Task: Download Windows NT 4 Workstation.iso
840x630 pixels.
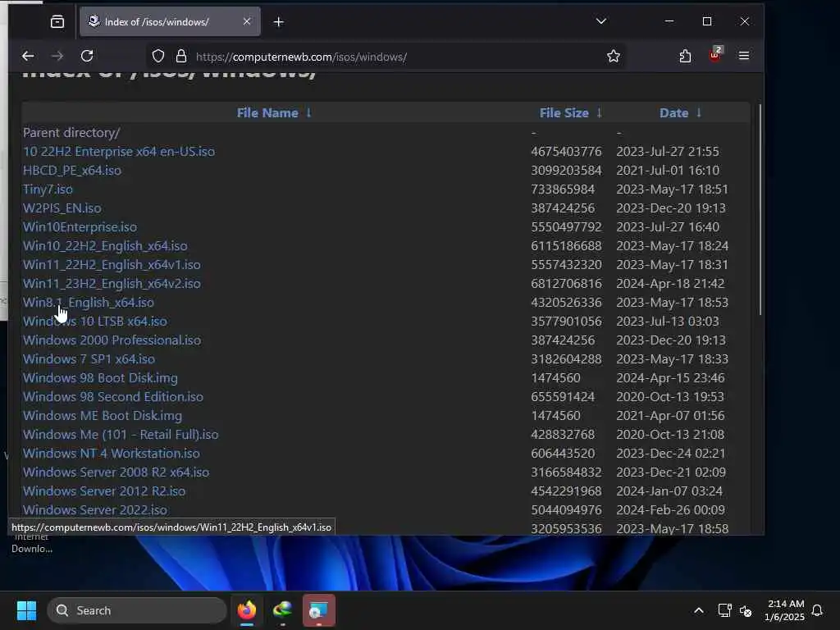Action: (112, 453)
